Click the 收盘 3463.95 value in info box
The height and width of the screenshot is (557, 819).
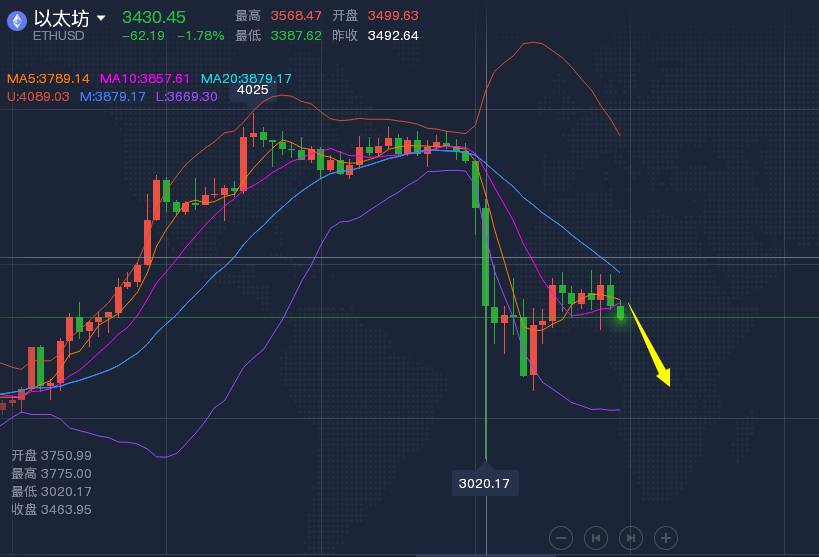pyautogui.click(x=51, y=509)
